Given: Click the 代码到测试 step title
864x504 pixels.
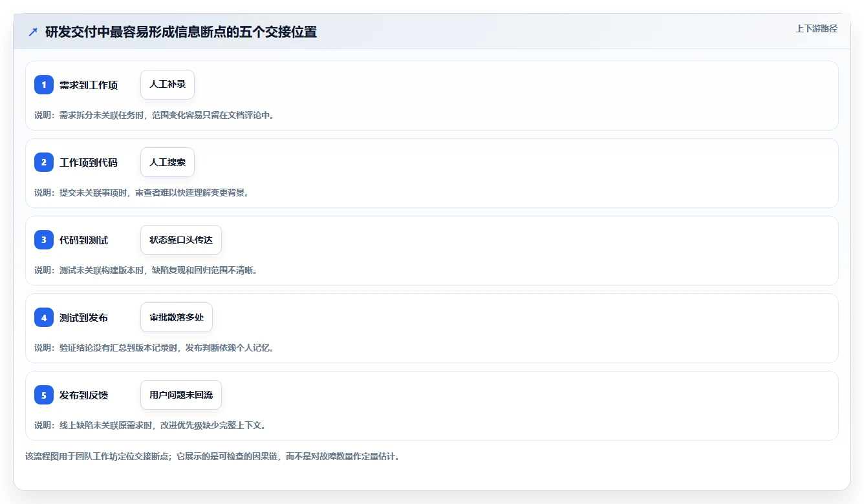Looking at the screenshot, I should pyautogui.click(x=84, y=240).
